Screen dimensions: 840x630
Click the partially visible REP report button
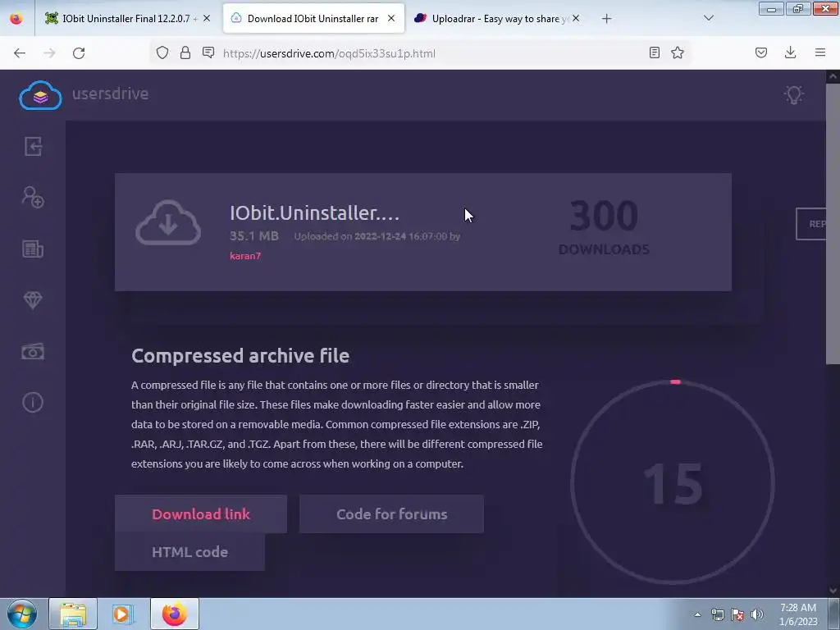pos(810,224)
